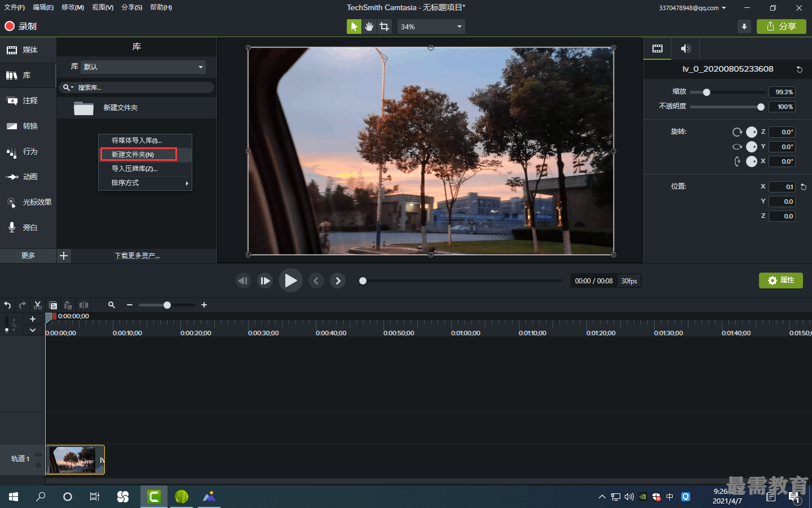Click the Y rotation dial
The height and width of the screenshot is (508, 812).
coord(752,147)
